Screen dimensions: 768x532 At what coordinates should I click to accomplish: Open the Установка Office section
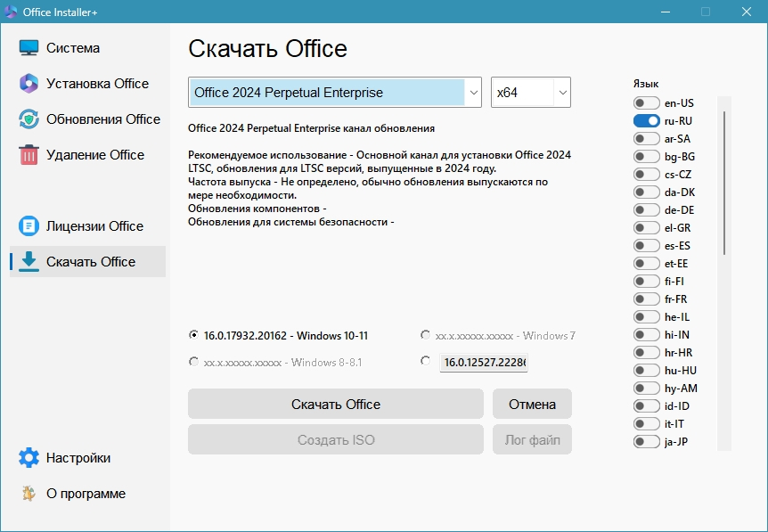click(x=97, y=84)
